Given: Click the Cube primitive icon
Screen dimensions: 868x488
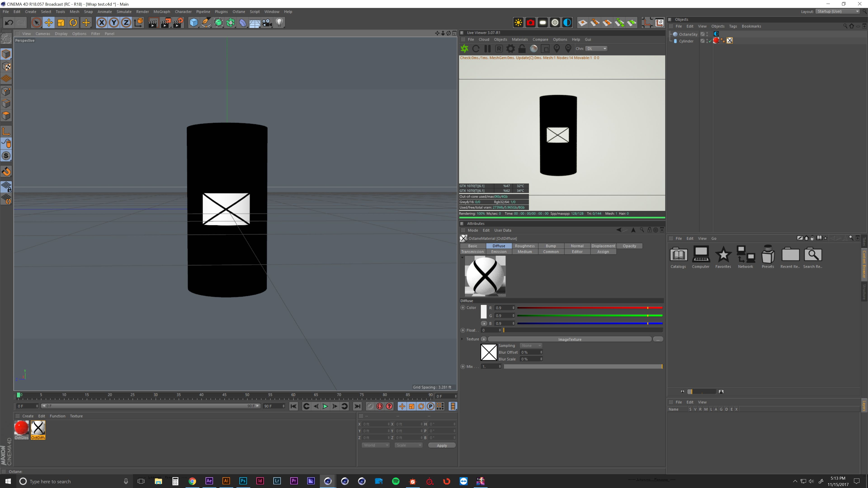Looking at the screenshot, I should [x=194, y=23].
